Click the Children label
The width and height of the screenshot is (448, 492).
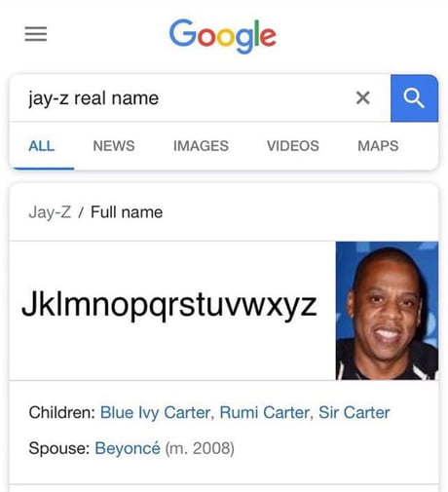coord(61,413)
